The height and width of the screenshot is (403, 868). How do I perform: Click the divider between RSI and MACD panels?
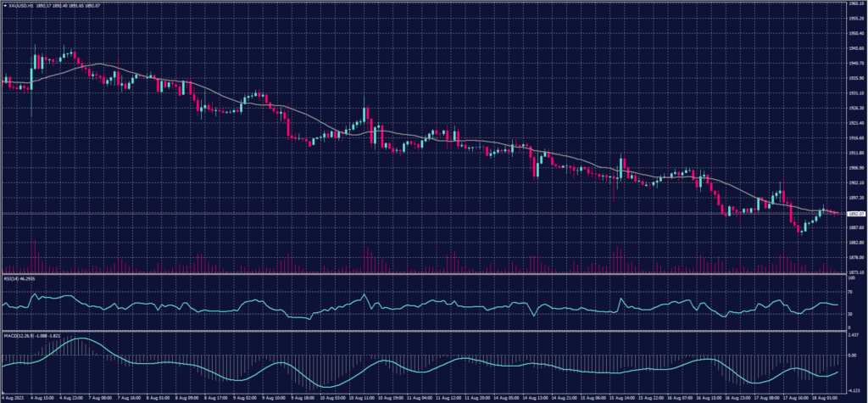coord(424,331)
